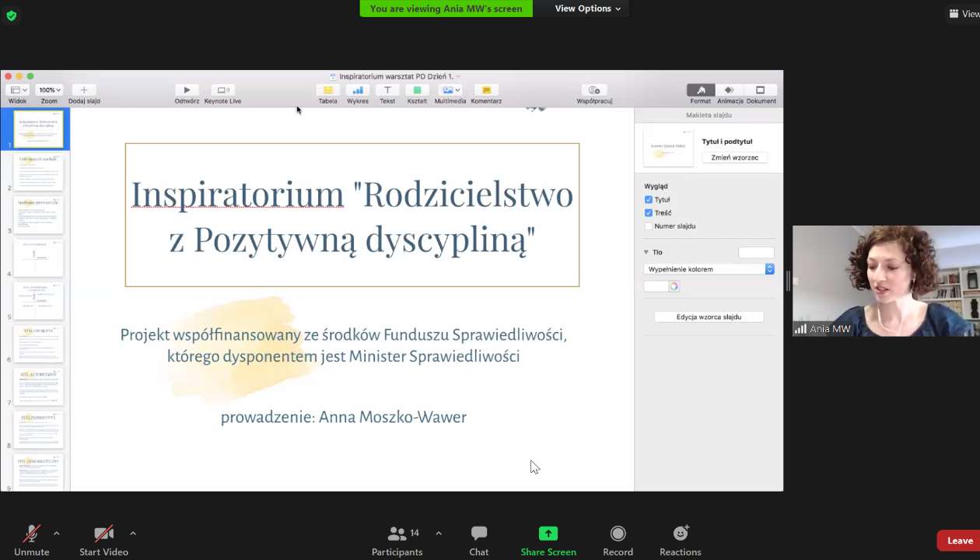Expand the View Options dropdown
The width and height of the screenshot is (980, 560).
pos(587,9)
